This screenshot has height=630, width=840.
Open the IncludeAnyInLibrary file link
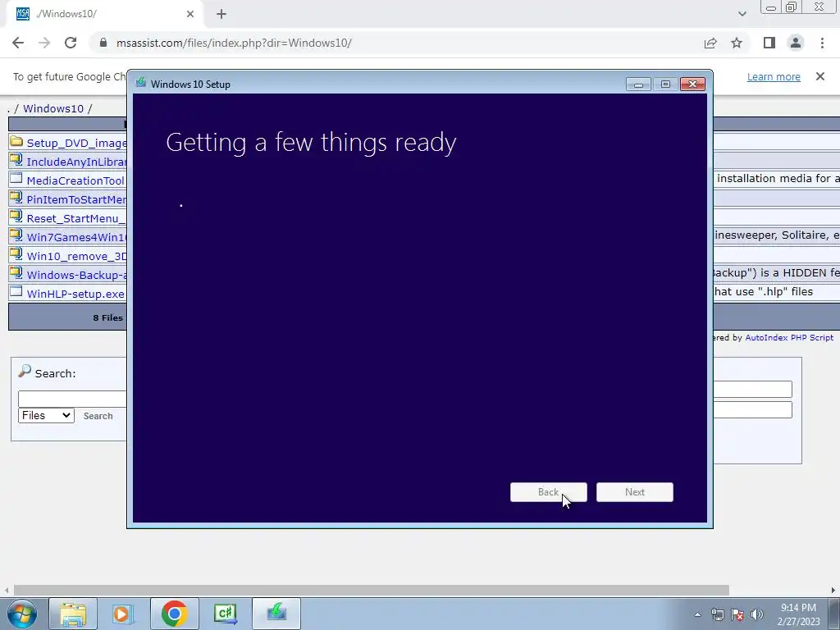tap(76, 162)
